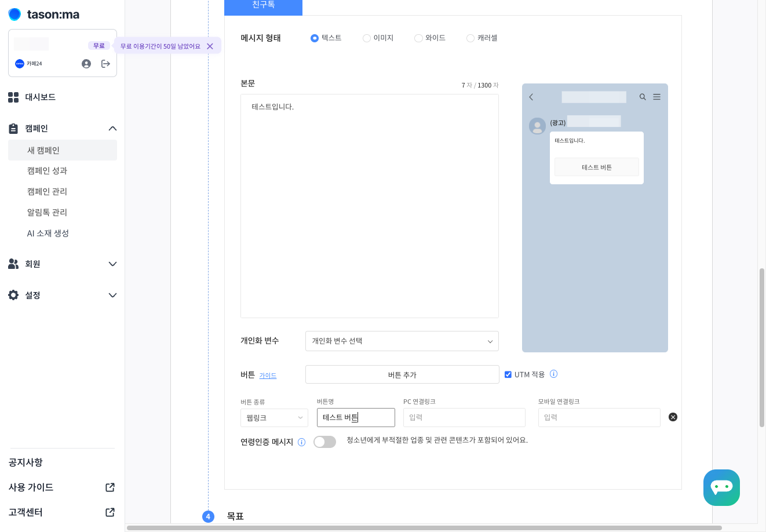The height and width of the screenshot is (532, 766).
Task: Click the 버튼명 input field
Action: 356,418
